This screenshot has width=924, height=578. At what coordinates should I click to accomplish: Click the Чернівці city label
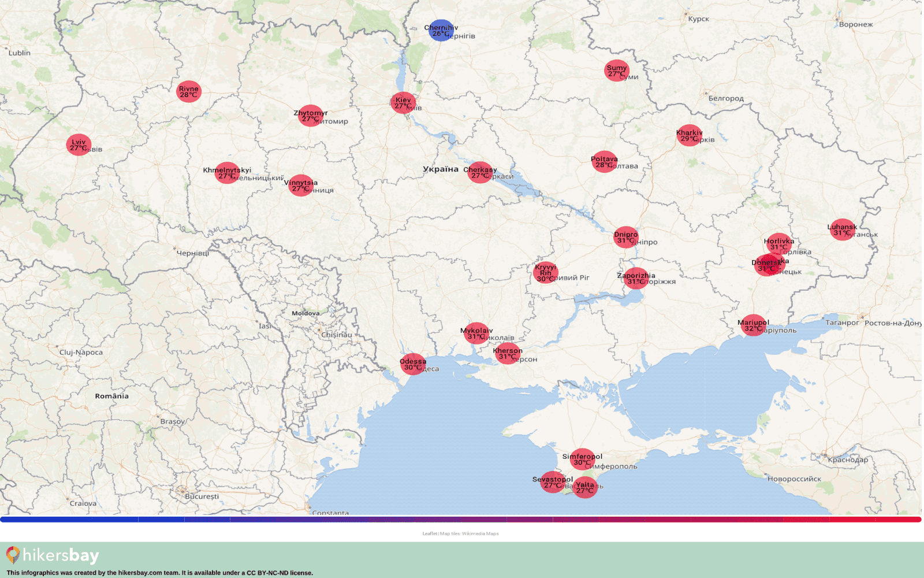192,253
